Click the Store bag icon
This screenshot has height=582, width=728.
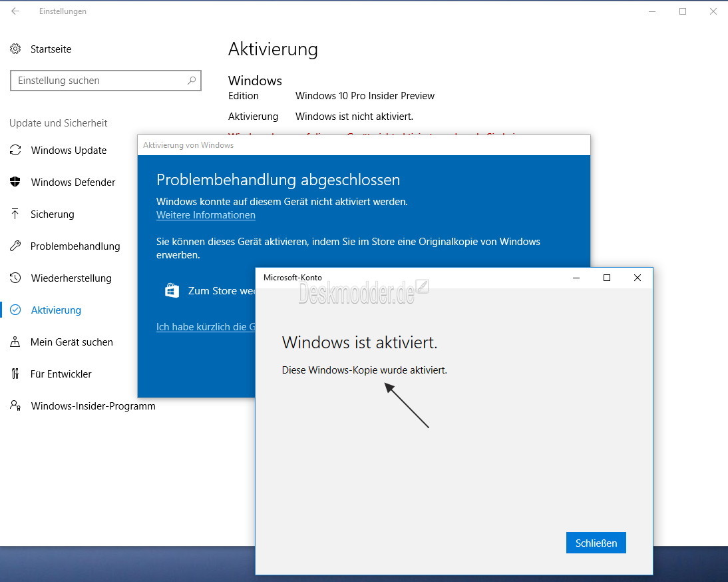click(172, 291)
